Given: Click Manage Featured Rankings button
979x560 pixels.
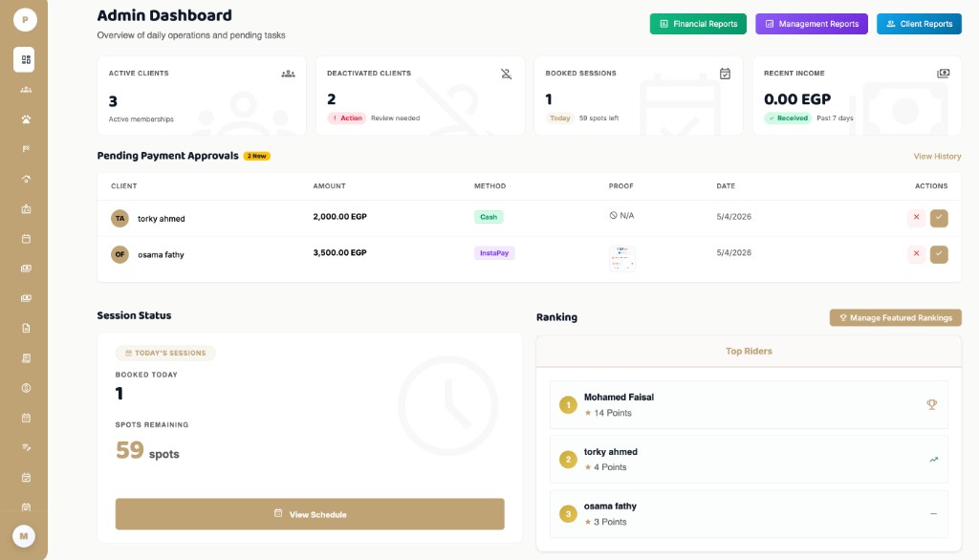Looking at the screenshot, I should click(895, 318).
